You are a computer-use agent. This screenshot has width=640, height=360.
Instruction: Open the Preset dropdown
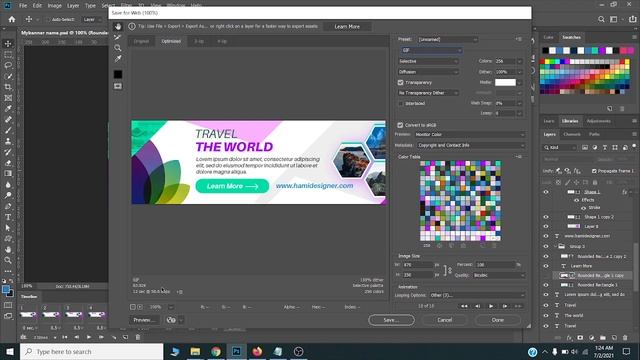447,40
